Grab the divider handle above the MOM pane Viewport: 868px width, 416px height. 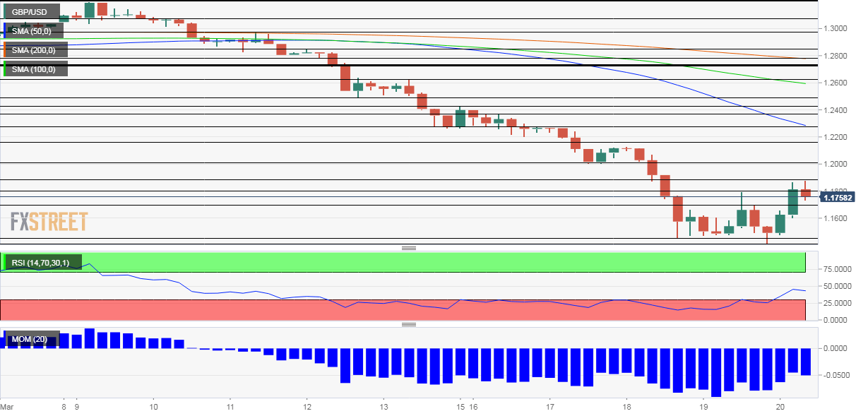(409, 324)
